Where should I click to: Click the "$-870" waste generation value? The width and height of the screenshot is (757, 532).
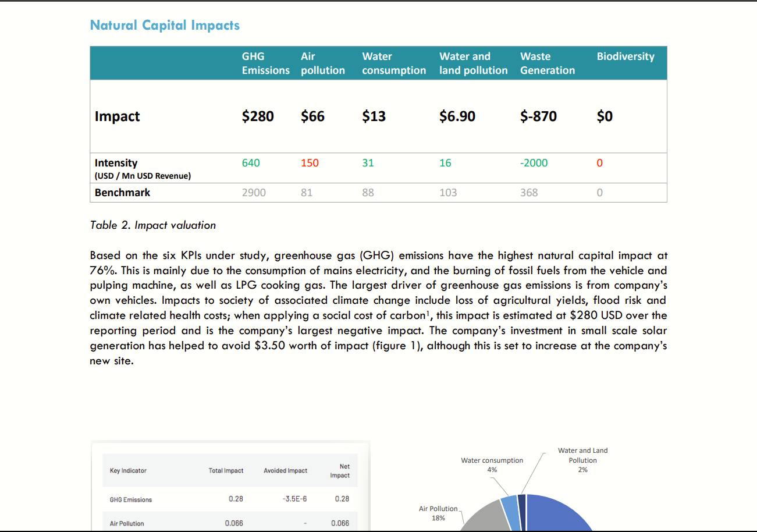tap(538, 116)
